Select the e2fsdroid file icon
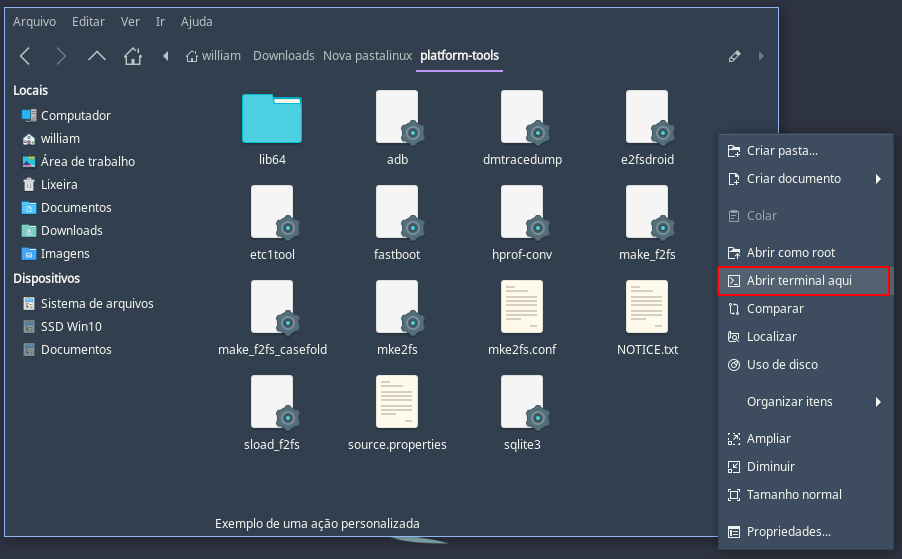This screenshot has height=559, width=902. 649,117
